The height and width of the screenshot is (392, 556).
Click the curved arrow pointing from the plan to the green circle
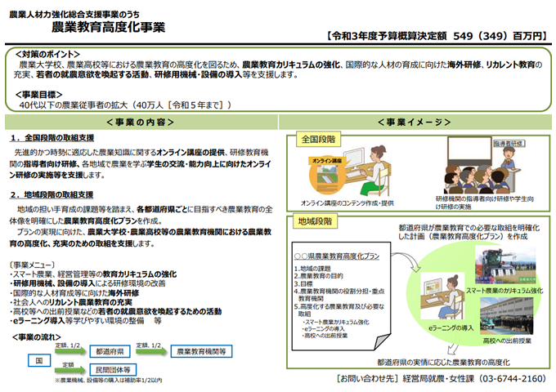[406, 262]
